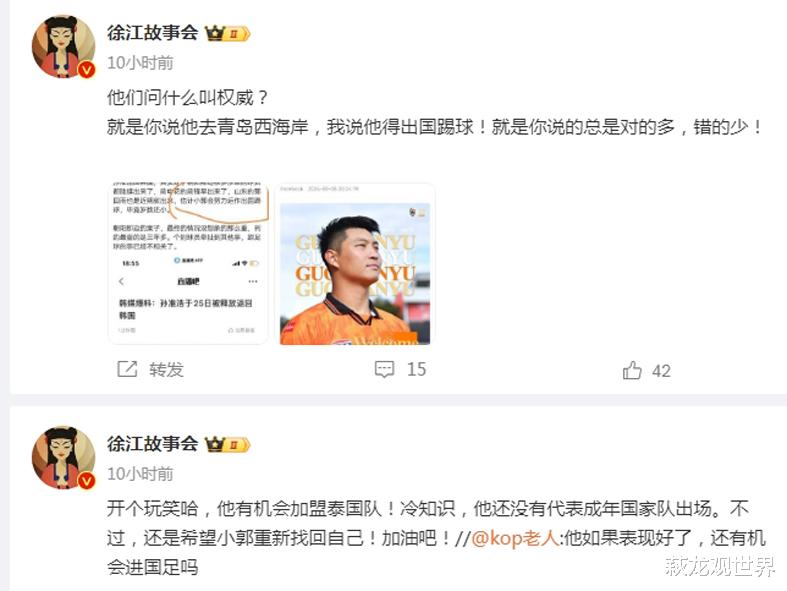The height and width of the screenshot is (591, 787).
Task: Open first post's 徐江故事会 avatar
Action: click(63, 46)
